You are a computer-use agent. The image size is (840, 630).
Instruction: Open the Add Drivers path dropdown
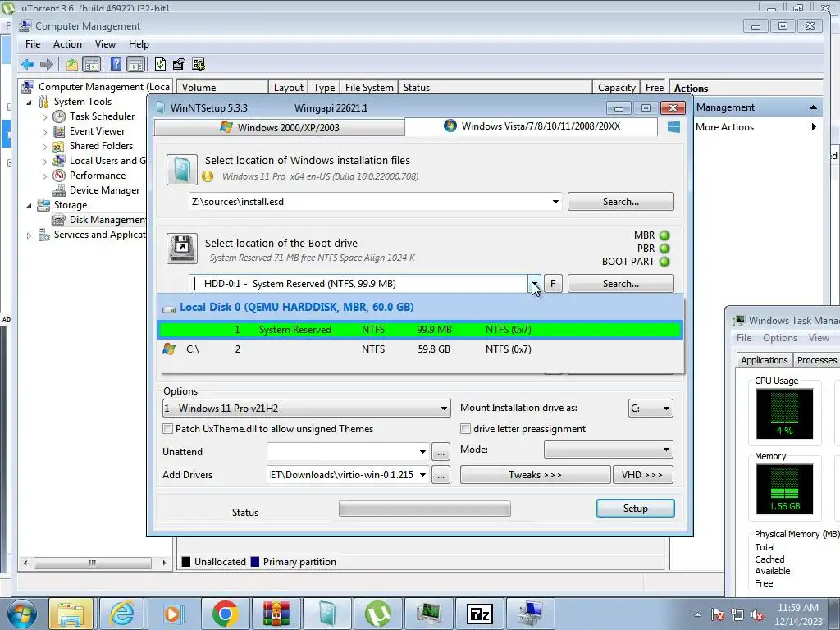pyautogui.click(x=422, y=475)
